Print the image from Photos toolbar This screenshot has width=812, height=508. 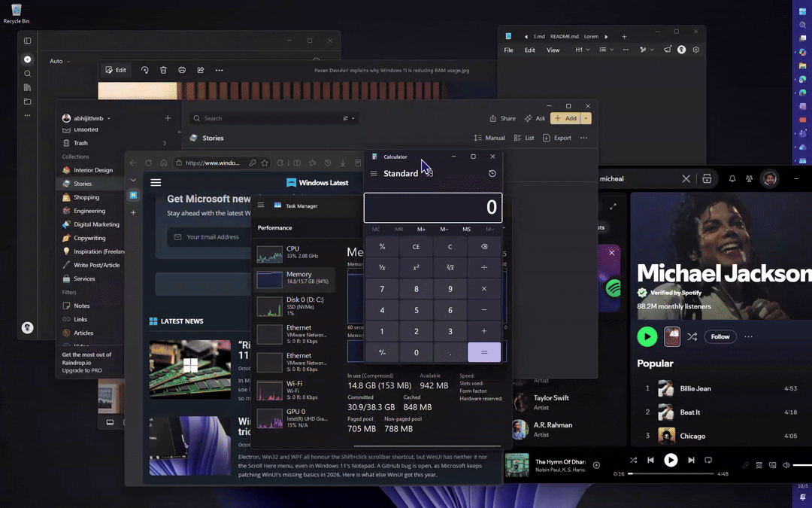click(x=182, y=70)
